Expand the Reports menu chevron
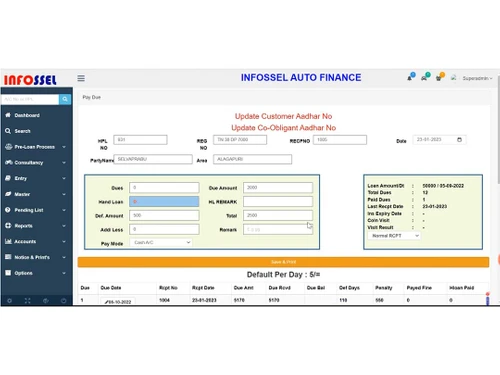This screenshot has width=500, height=375. pyautogui.click(x=64, y=226)
